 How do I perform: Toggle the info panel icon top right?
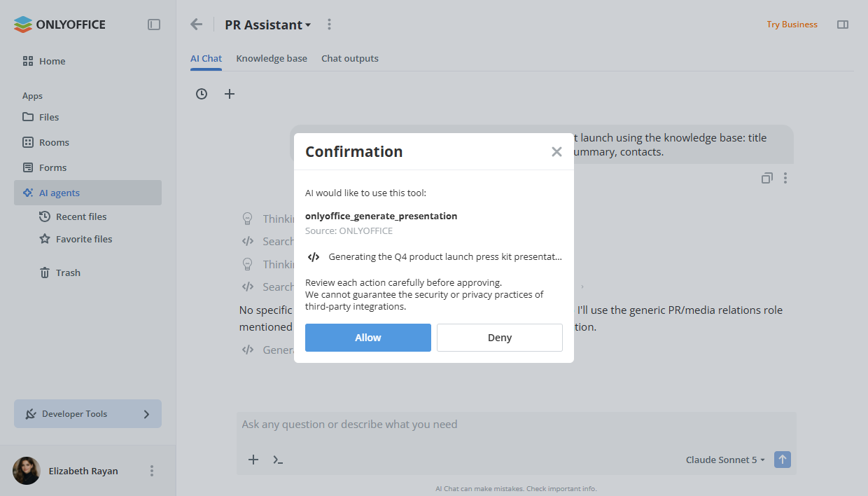click(843, 25)
